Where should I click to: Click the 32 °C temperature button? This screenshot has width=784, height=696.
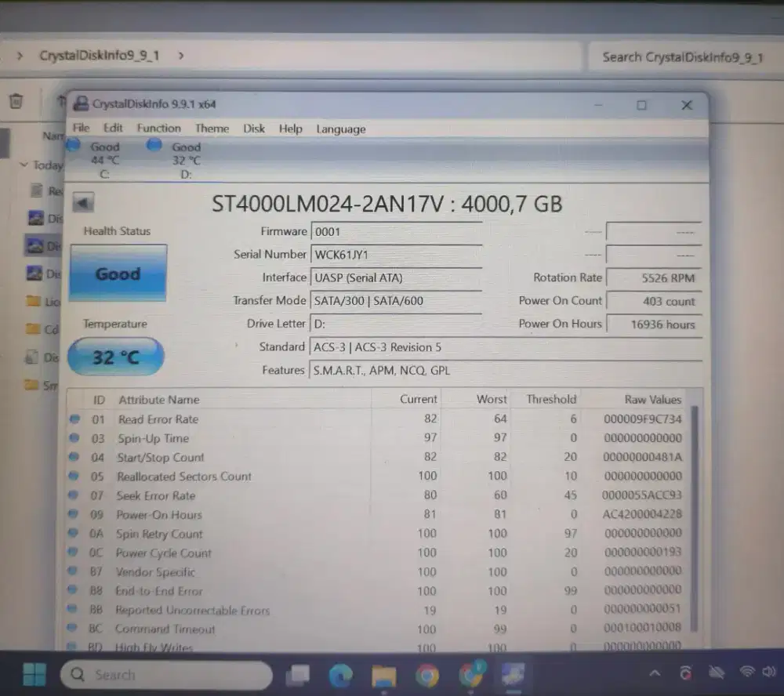116,357
